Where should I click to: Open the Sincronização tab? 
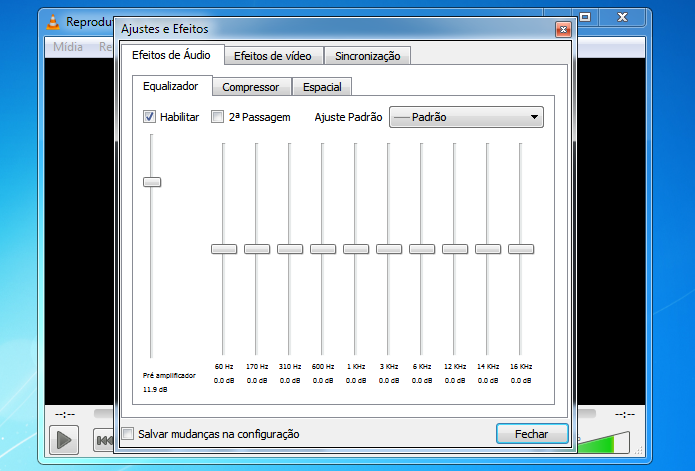pyautogui.click(x=367, y=56)
